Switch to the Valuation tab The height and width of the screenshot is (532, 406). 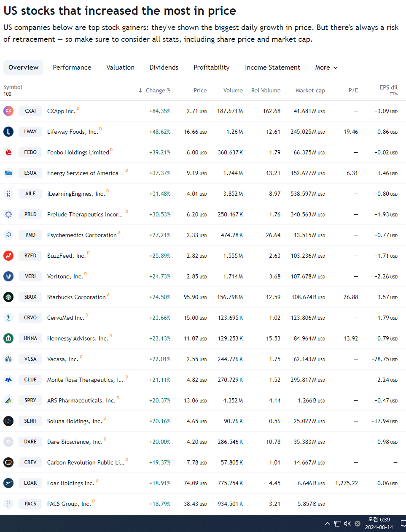click(x=121, y=68)
